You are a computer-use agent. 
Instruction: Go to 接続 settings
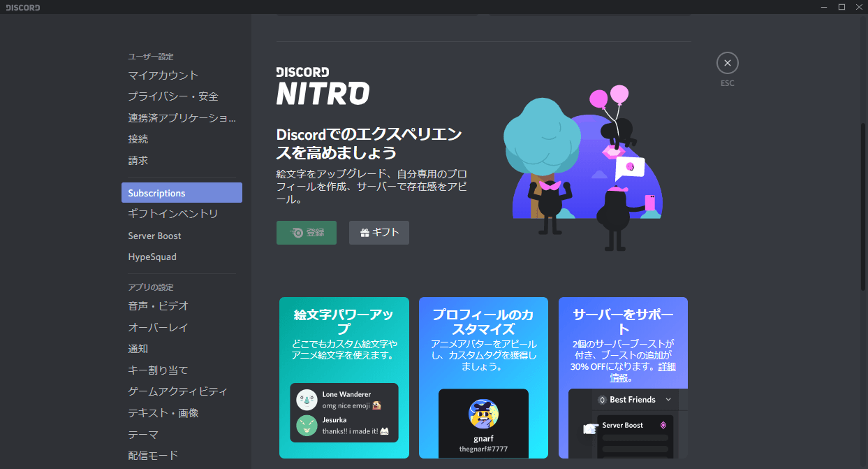coord(182,139)
